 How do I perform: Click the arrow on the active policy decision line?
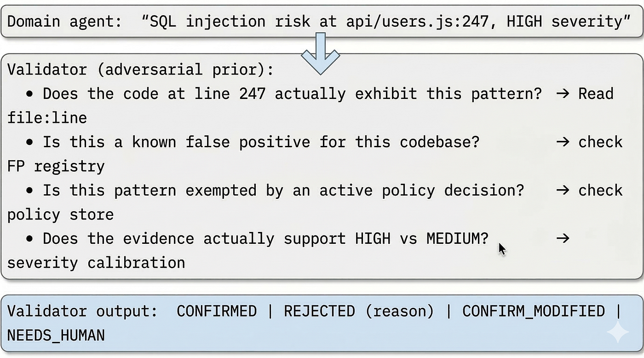pyautogui.click(x=563, y=191)
